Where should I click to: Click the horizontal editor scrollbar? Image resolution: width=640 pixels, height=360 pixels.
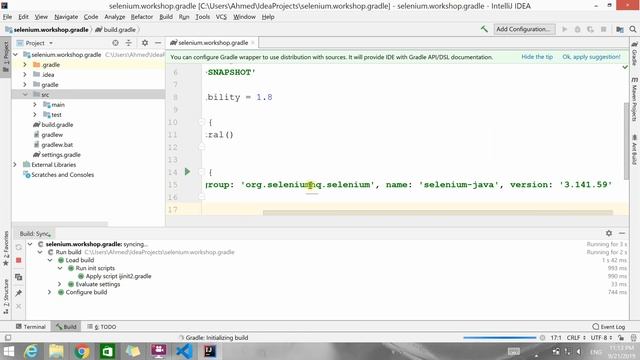pyautogui.click(x=438, y=212)
